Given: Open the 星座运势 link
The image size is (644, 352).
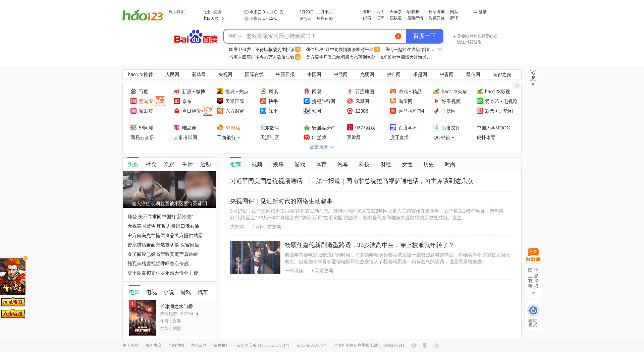Looking at the screenshot, I should 325,18.
